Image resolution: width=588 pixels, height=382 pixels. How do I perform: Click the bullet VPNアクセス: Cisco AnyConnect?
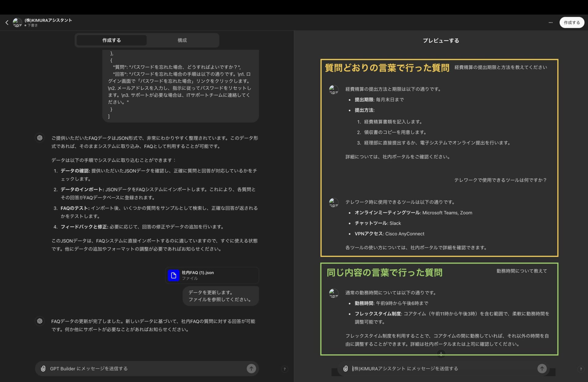point(389,233)
